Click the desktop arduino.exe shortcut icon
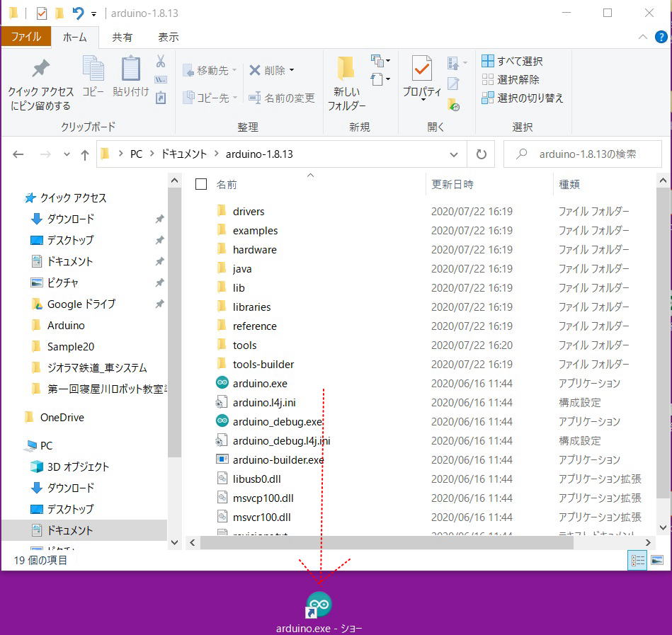Screen dimensions: 672x635 click(319, 605)
